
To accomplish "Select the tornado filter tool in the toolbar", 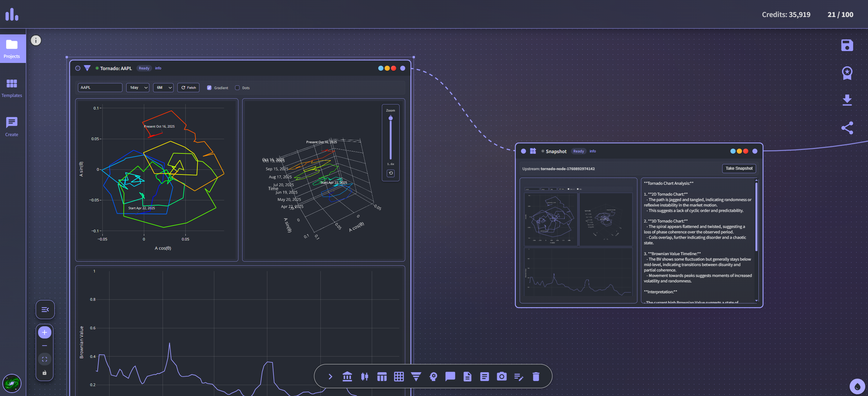I will click(x=416, y=376).
